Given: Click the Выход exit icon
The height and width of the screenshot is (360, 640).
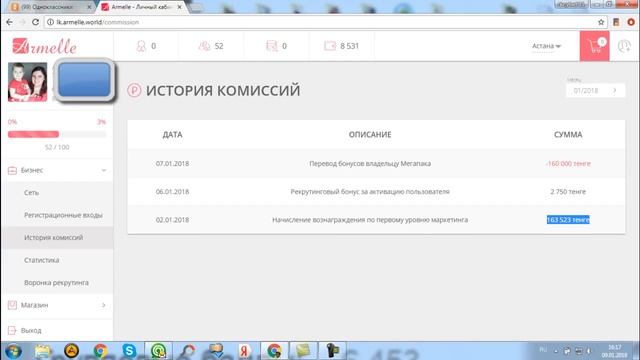Looking at the screenshot, I should (12, 330).
